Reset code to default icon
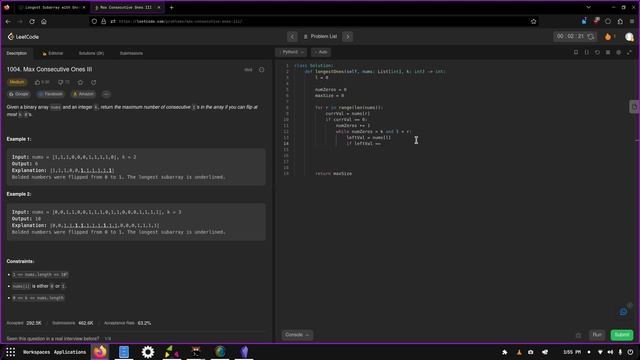The image size is (640, 360). (x=597, y=52)
